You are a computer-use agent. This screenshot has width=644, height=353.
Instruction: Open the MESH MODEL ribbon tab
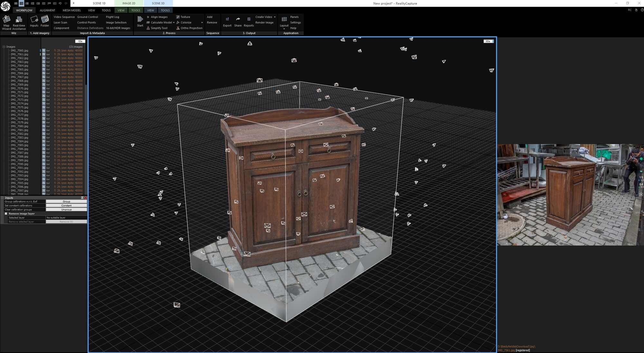71,10
